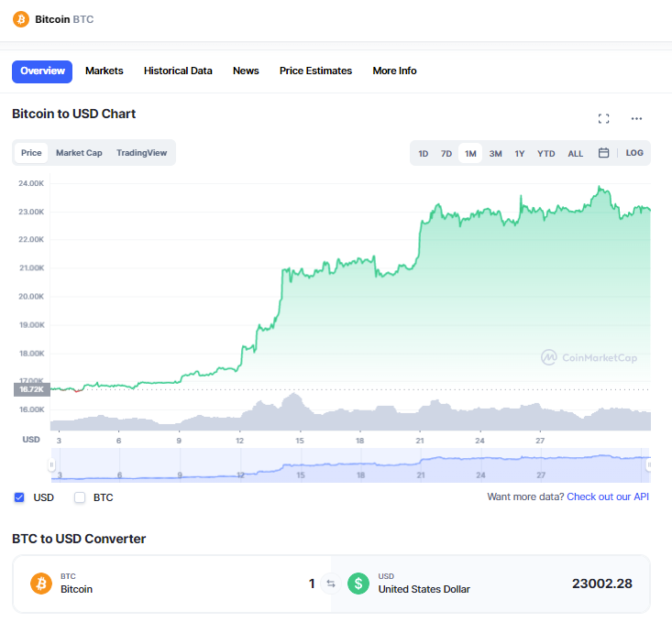Image resolution: width=672 pixels, height=622 pixels.
Task: Set chart range to 7D
Action: [x=446, y=153]
